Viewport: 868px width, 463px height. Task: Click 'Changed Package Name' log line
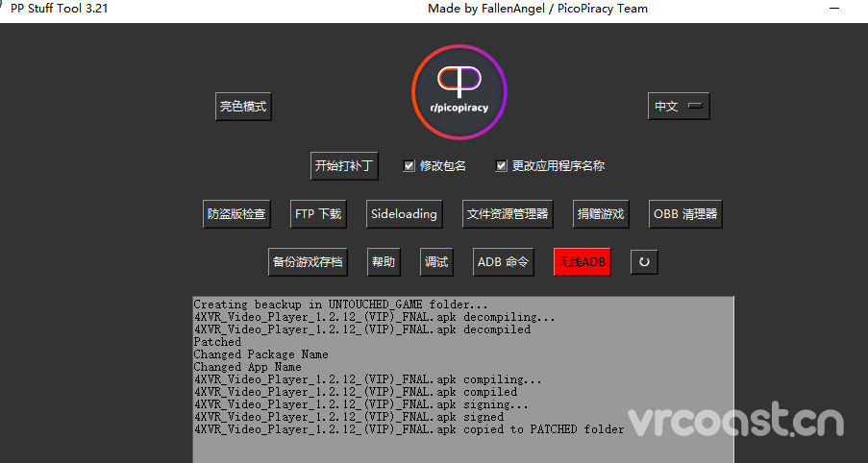260,354
